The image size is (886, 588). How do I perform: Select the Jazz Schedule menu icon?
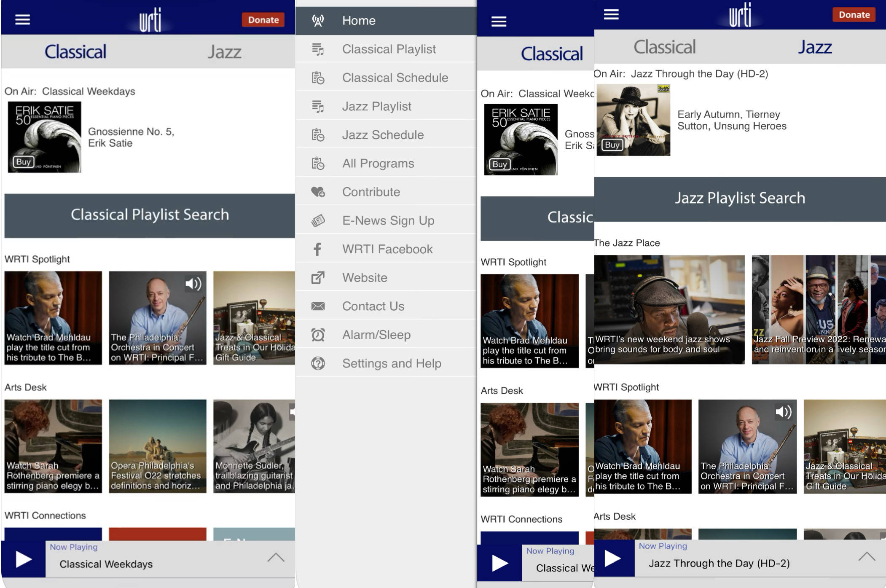pyautogui.click(x=318, y=135)
